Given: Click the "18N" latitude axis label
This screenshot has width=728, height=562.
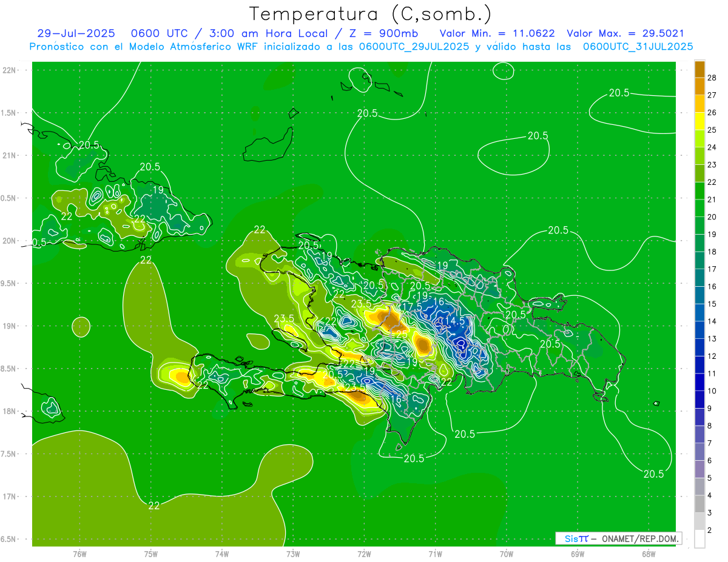Looking at the screenshot, I should 9,411.
